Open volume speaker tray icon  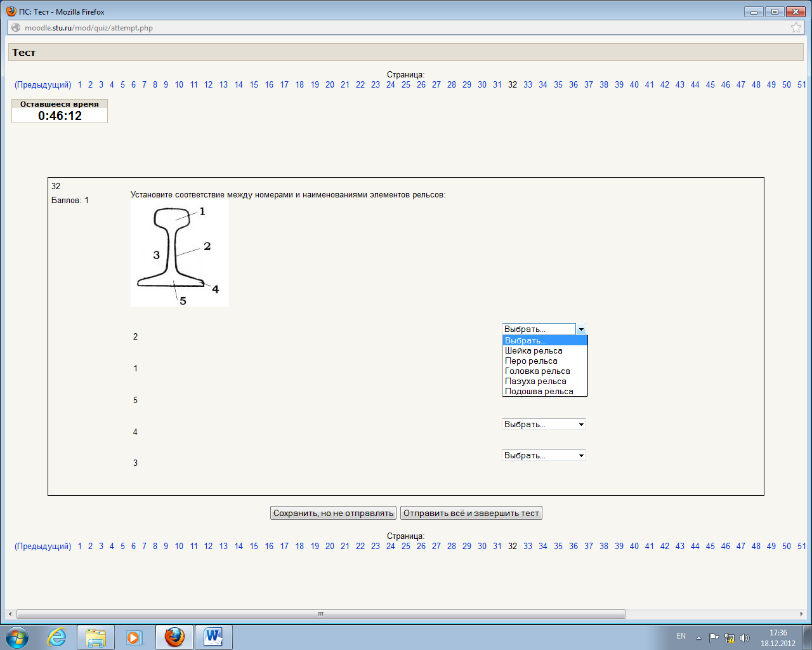coord(745,638)
